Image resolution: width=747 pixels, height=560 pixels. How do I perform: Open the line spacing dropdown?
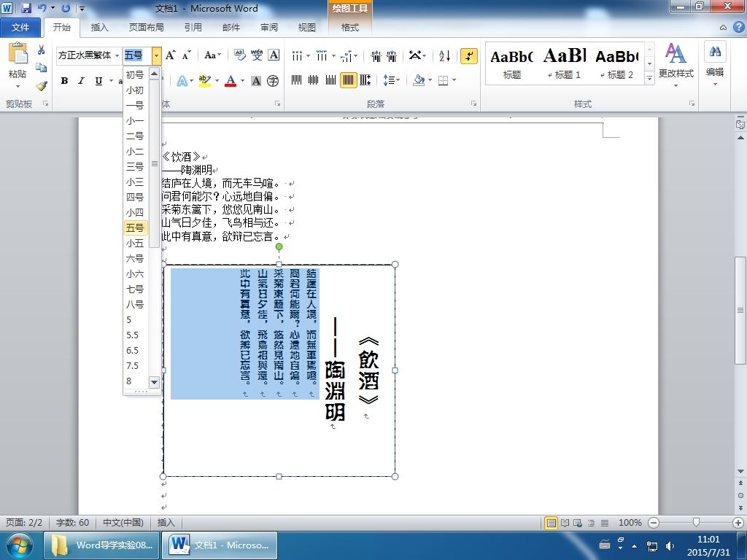(392, 80)
